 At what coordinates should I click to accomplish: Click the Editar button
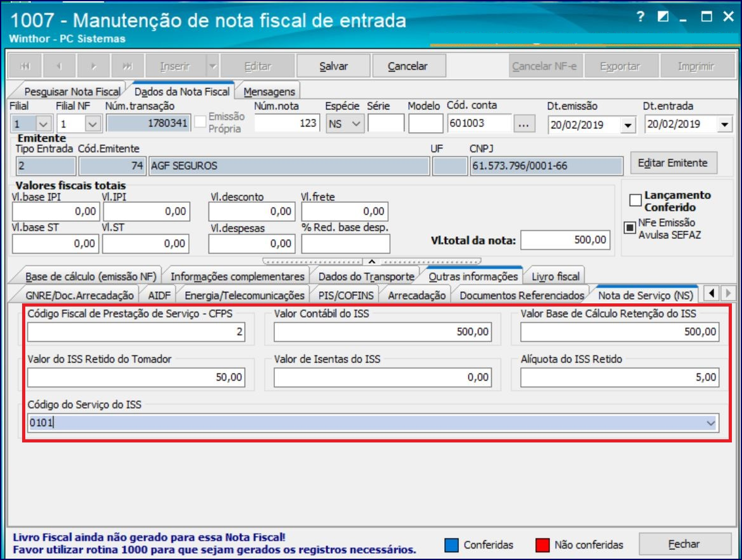[x=257, y=66]
